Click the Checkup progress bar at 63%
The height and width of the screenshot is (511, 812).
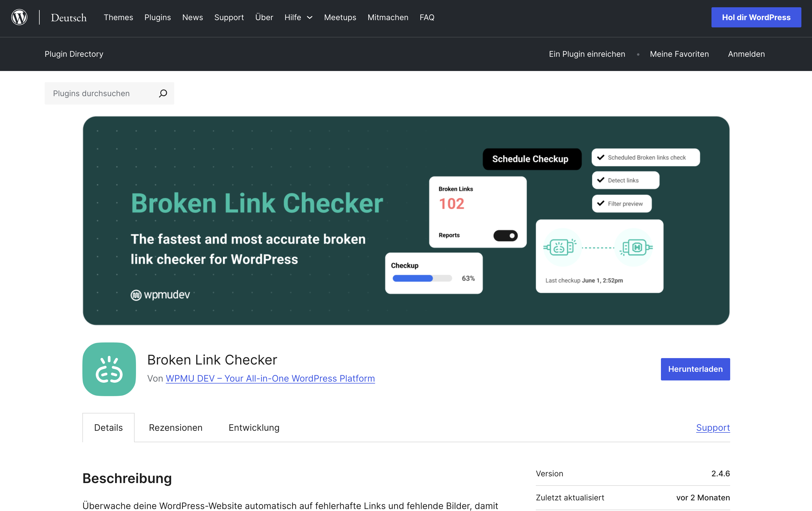[x=422, y=278]
